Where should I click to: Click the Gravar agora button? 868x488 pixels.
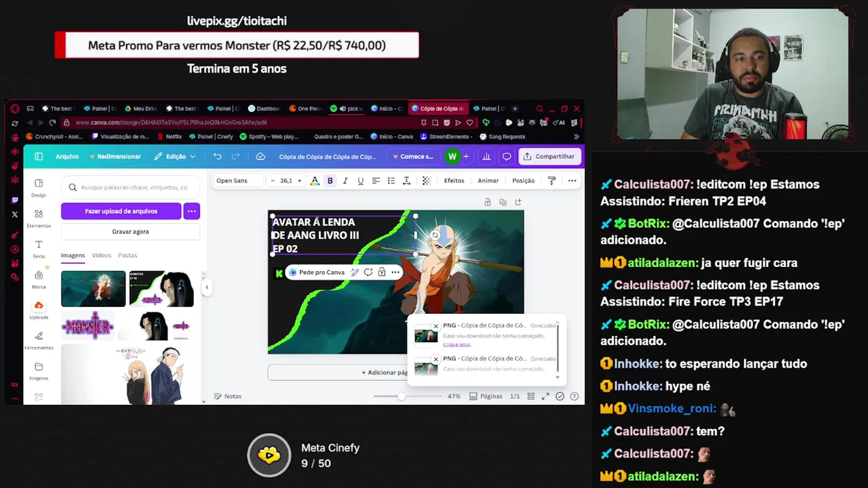pyautogui.click(x=130, y=232)
